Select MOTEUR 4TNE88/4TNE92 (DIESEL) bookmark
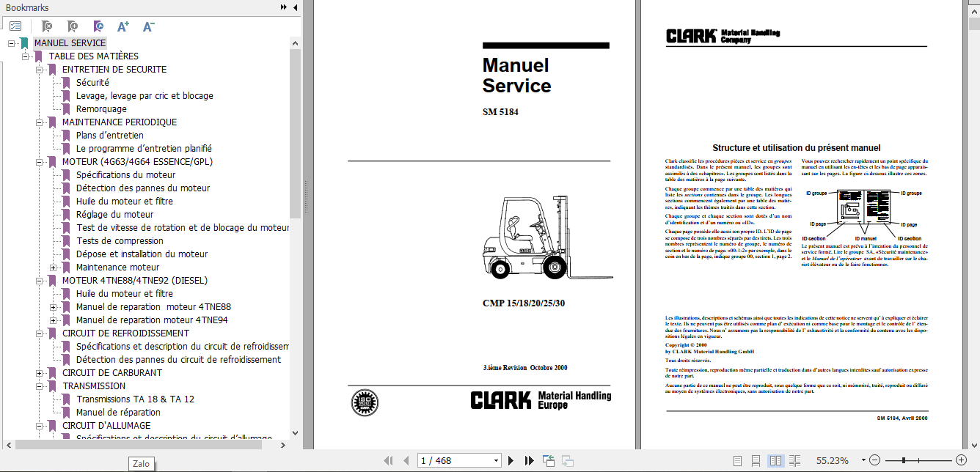Image resolution: width=980 pixels, height=472 pixels. tap(134, 281)
